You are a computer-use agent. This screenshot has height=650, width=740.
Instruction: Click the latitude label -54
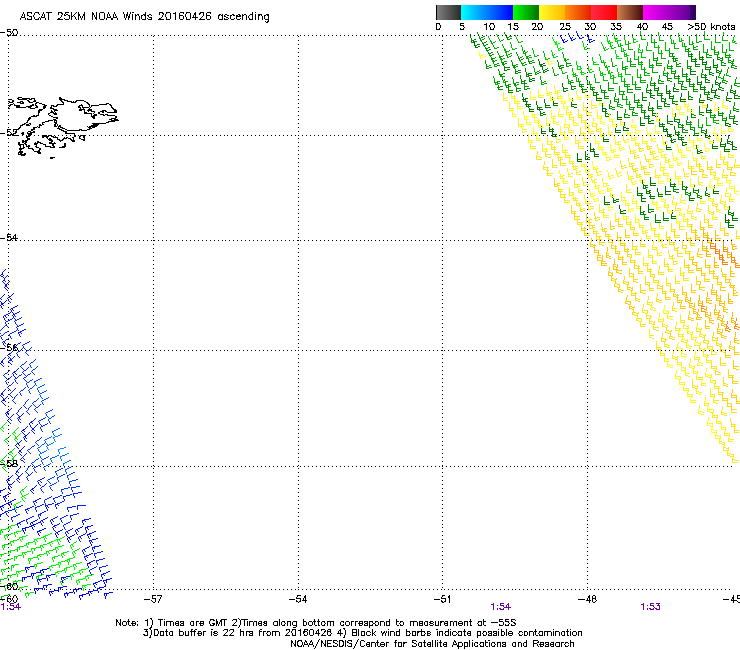9,237
